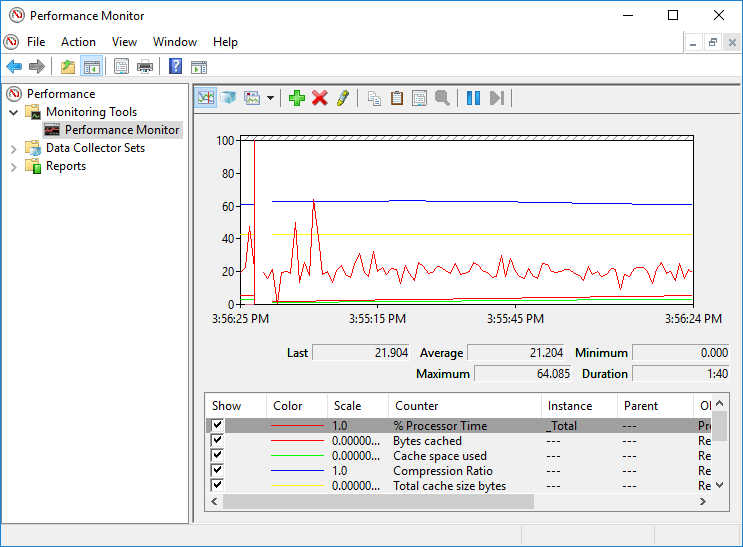Viewport: 743px width, 547px height.
Task: Open the Action menu
Action: pyautogui.click(x=78, y=42)
